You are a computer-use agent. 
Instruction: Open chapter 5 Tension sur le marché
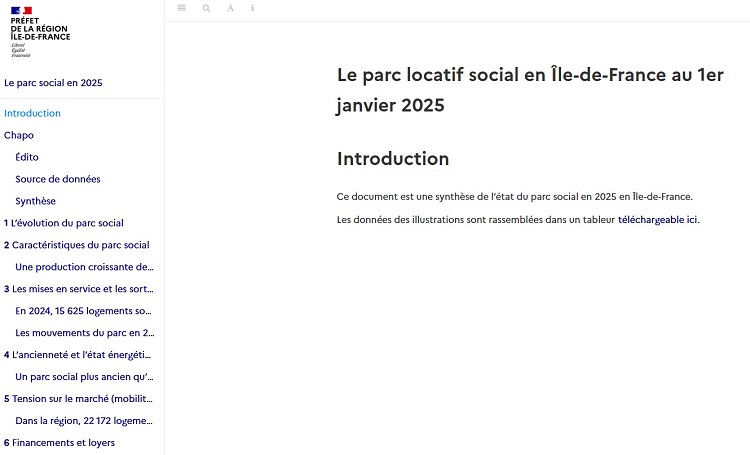pos(79,399)
